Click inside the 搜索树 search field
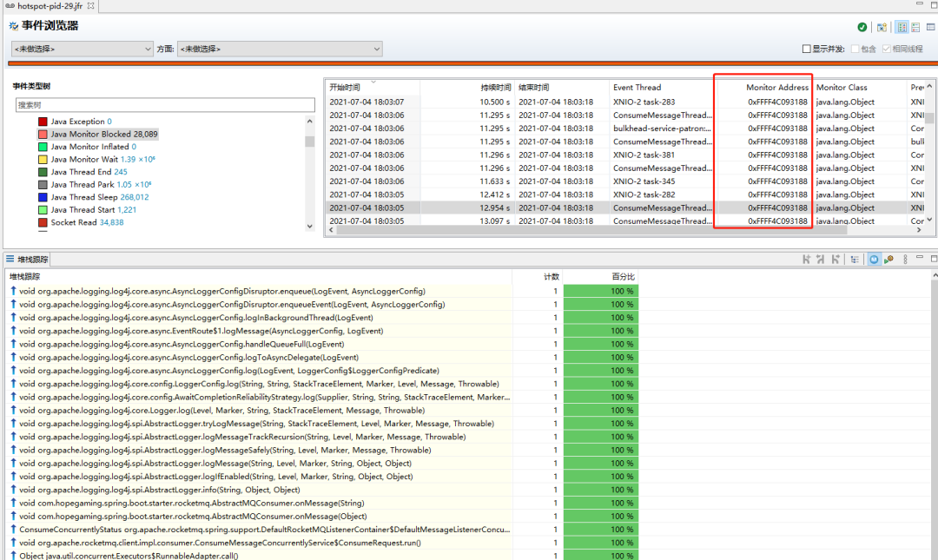This screenshot has width=938, height=560. [x=165, y=105]
